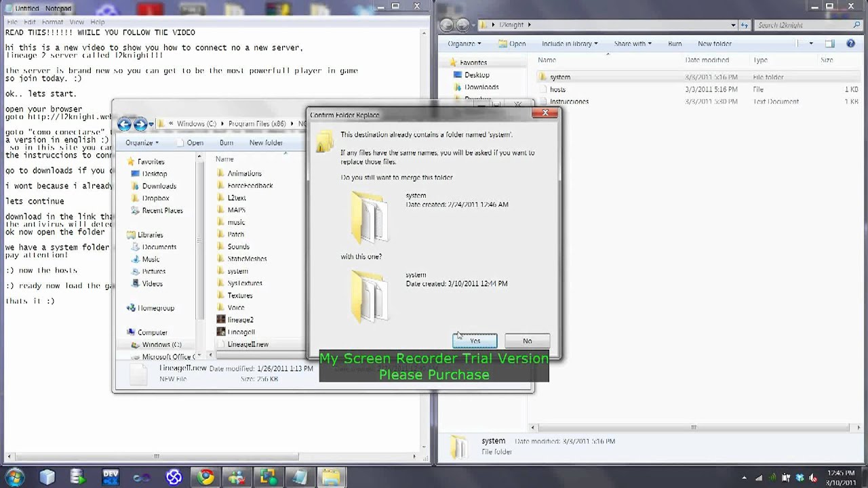Open Organize dropdown in l2knight window
868x488 pixels.
464,43
